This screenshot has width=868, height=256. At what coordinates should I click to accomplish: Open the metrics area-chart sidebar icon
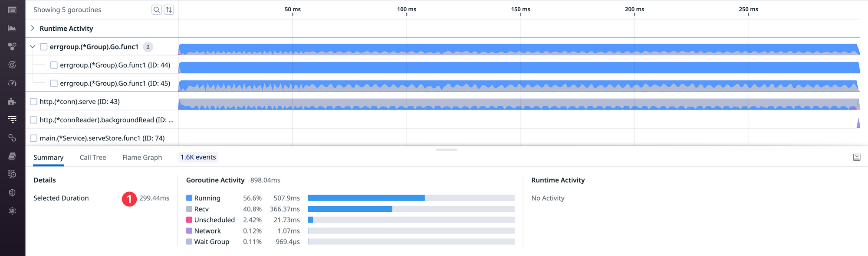(x=12, y=28)
